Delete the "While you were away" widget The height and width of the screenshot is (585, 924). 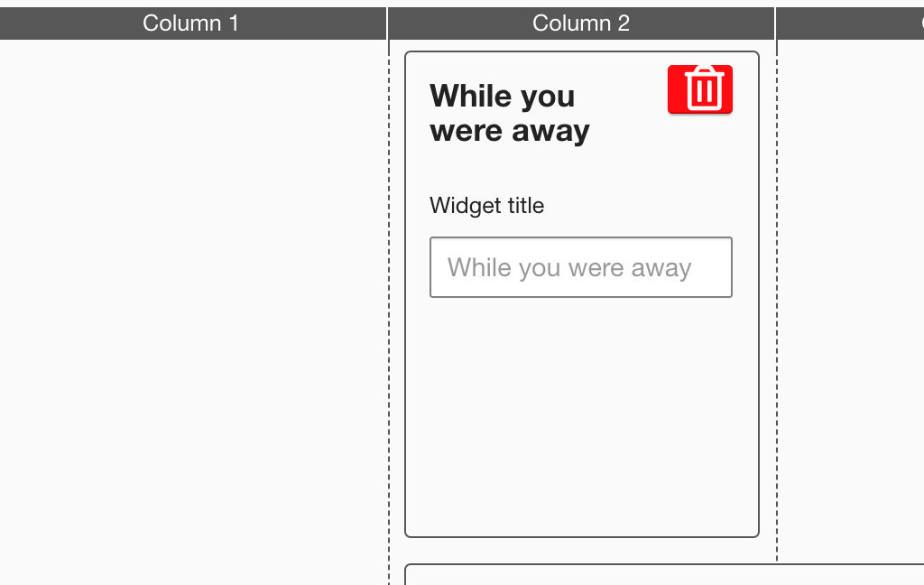(700, 89)
